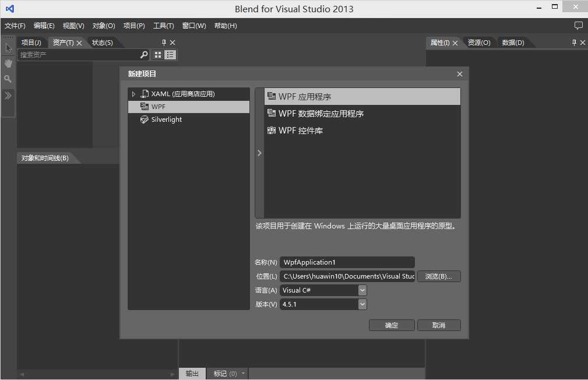Choose WPF 数据绑定应用程序 template

pyautogui.click(x=362, y=113)
